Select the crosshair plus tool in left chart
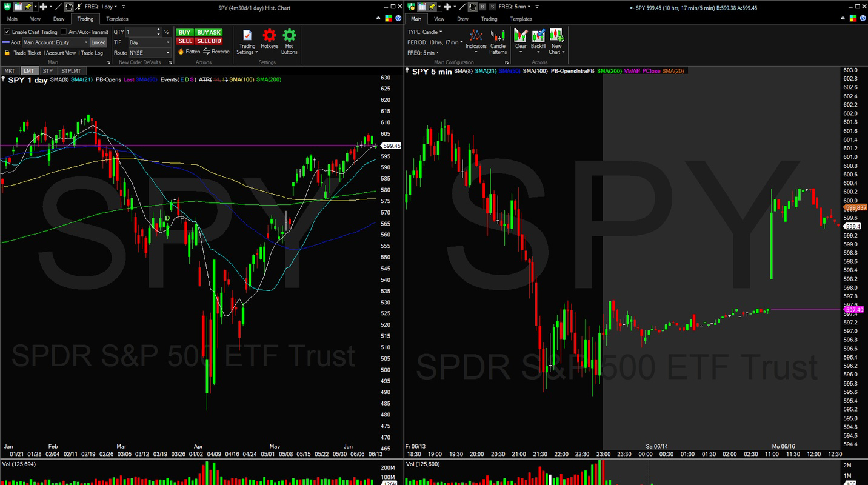The width and height of the screenshot is (868, 485). [x=44, y=7]
